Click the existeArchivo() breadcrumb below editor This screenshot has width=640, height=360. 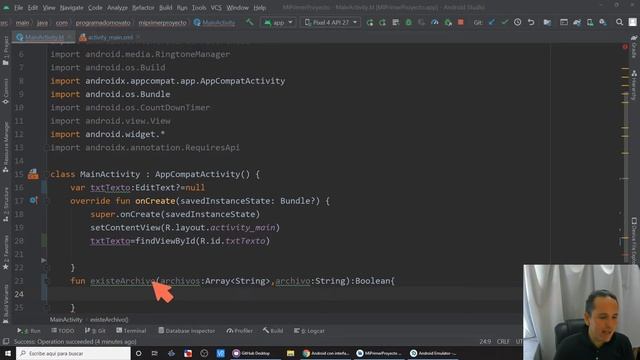[109, 320]
